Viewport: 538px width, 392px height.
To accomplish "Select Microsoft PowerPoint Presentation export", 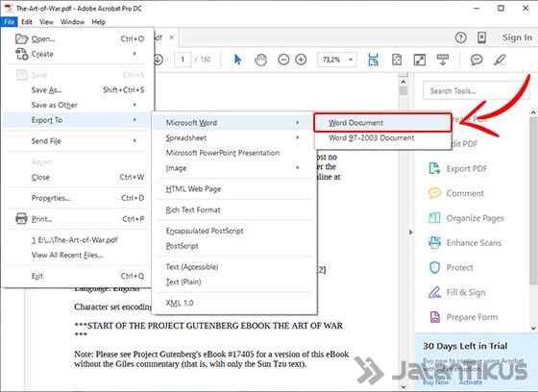I will pos(233,153).
